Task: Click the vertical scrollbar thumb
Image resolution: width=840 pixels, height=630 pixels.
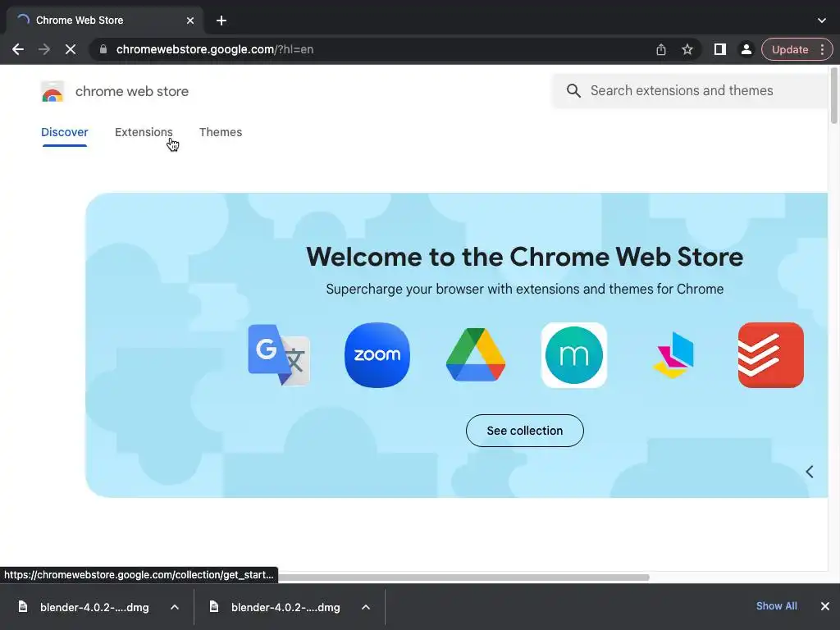Action: pyautogui.click(x=833, y=95)
